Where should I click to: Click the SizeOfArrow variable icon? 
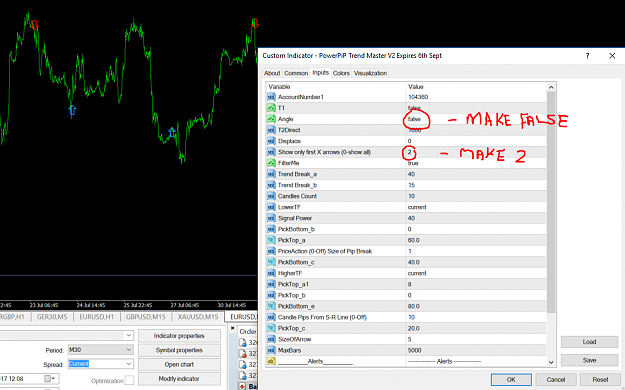pos(271,339)
